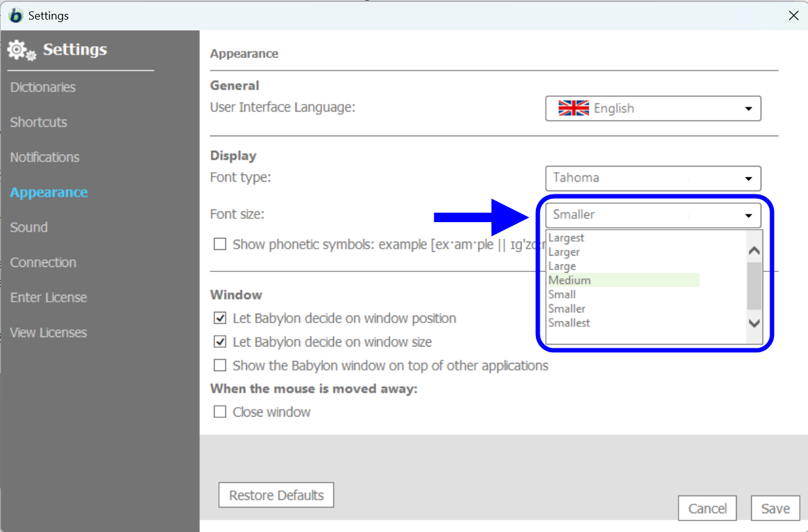This screenshot has height=532, width=808.
Task: Pick Large from font size list
Action: pos(562,266)
